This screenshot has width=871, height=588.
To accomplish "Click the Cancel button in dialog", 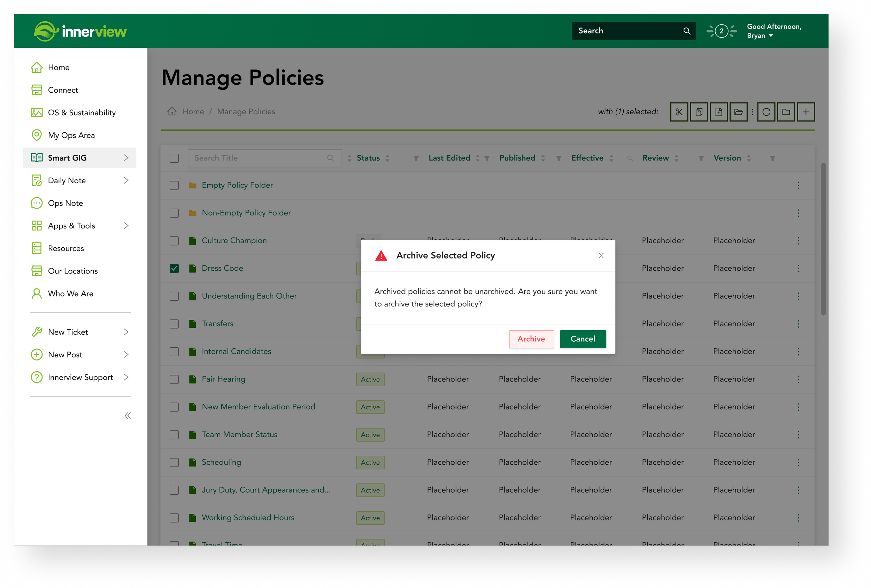I will 583,339.
